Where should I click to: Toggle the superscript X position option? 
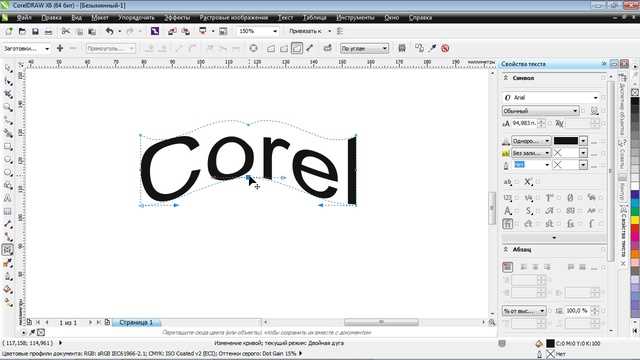pos(528,182)
